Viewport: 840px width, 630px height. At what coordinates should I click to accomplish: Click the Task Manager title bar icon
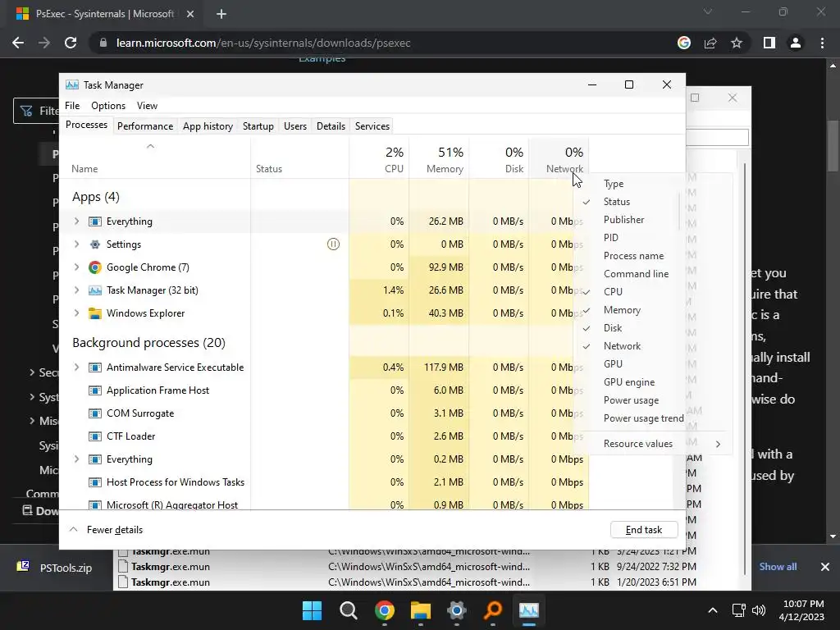pyautogui.click(x=72, y=84)
